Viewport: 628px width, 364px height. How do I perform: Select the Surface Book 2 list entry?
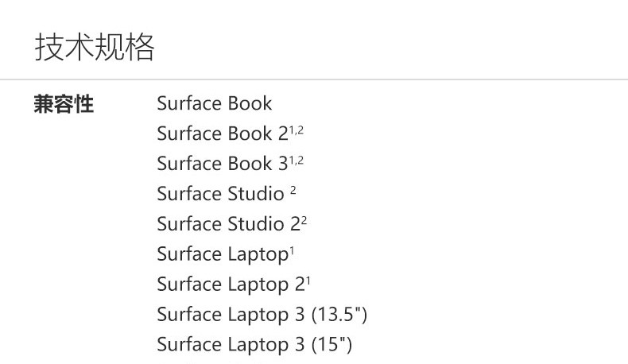[223, 134]
